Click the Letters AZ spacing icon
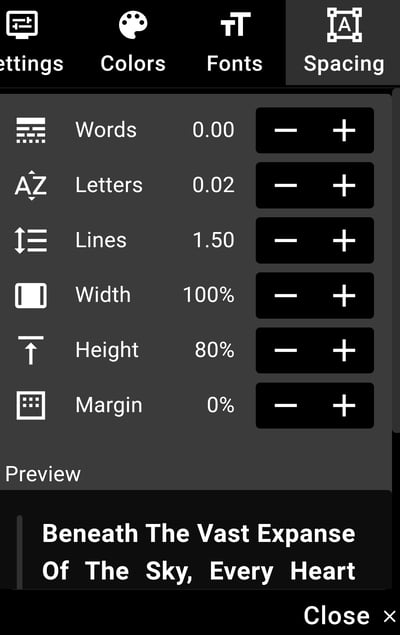The width and height of the screenshot is (400, 635). (x=31, y=185)
